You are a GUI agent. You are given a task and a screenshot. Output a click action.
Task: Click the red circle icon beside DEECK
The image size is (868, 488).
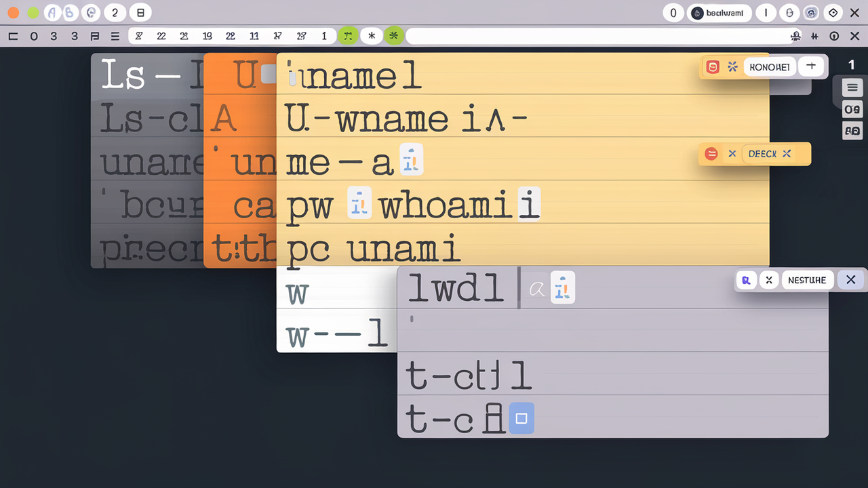[x=711, y=154]
